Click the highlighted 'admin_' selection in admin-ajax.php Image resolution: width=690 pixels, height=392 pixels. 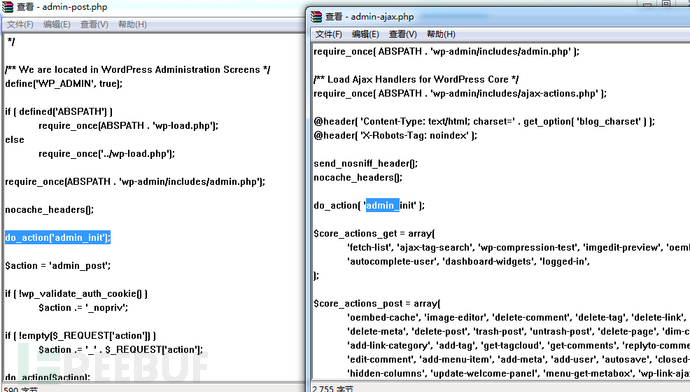(382, 205)
